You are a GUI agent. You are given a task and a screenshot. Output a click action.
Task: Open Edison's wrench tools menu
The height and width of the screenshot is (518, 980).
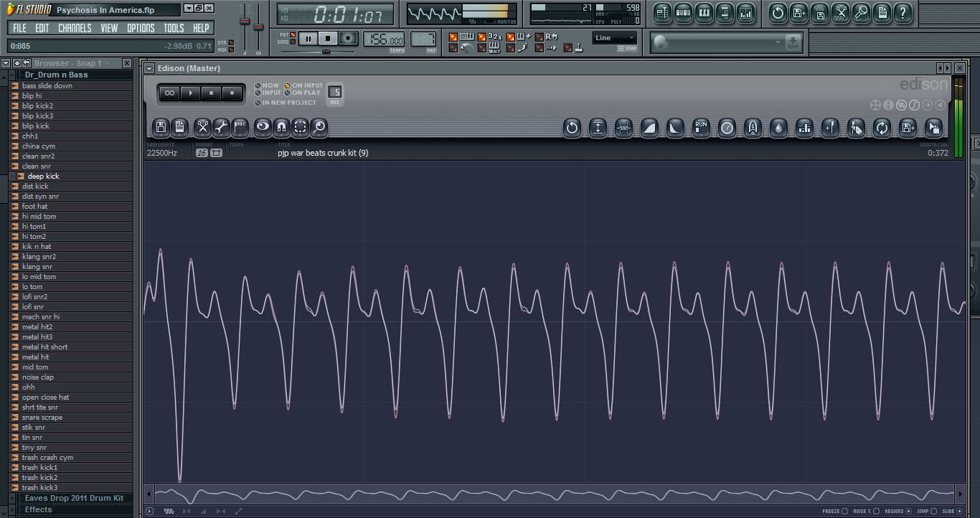point(222,128)
